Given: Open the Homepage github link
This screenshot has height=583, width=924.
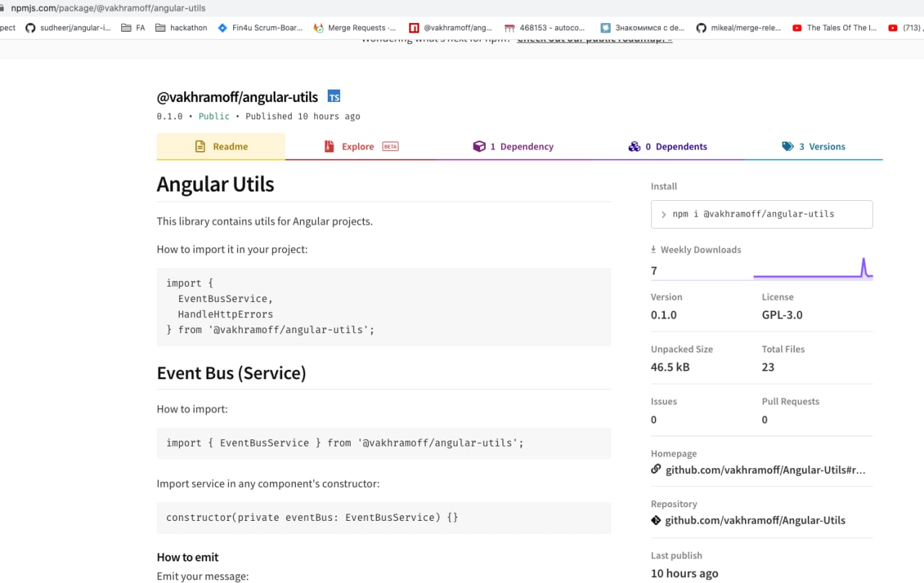Looking at the screenshot, I should pyautogui.click(x=765, y=470).
